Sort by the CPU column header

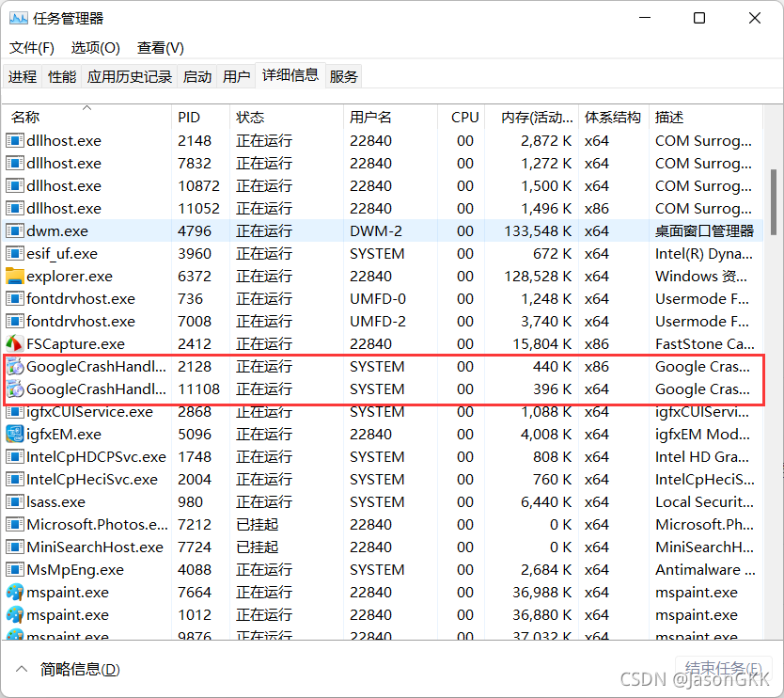(x=461, y=117)
